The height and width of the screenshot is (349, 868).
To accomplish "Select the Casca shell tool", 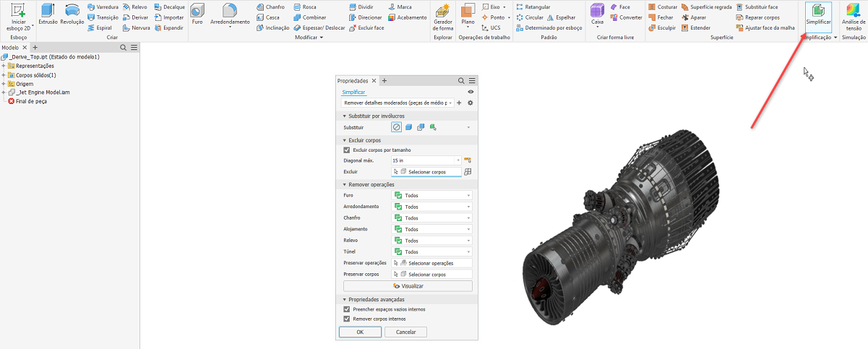I will click(268, 17).
